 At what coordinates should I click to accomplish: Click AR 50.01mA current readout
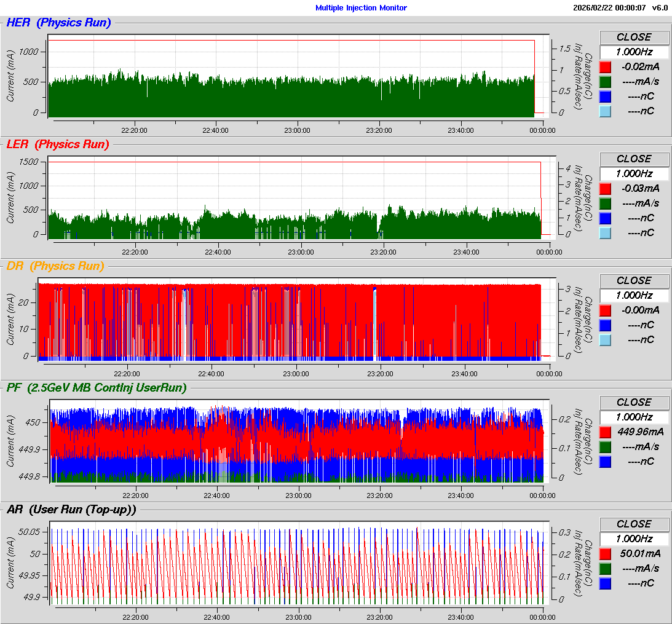(639, 554)
